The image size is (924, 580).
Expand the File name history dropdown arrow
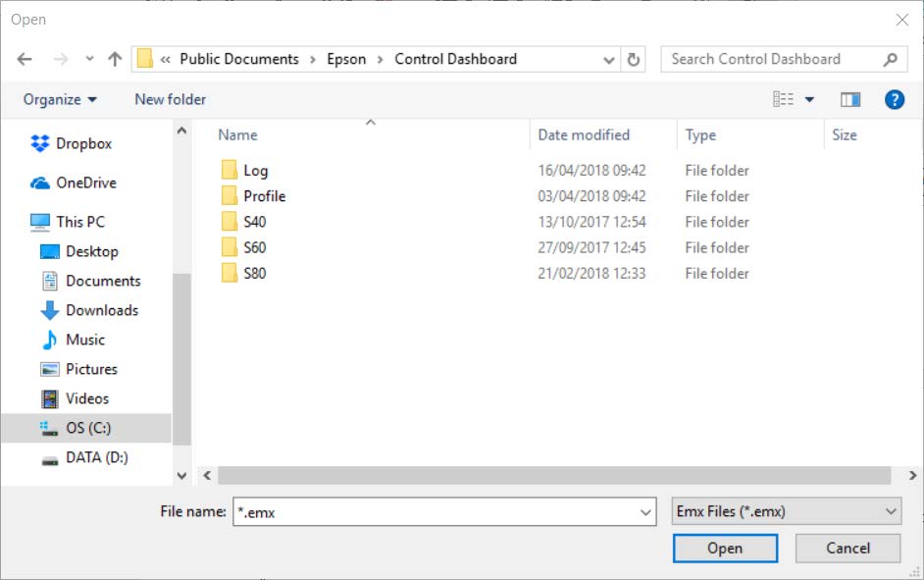point(645,511)
